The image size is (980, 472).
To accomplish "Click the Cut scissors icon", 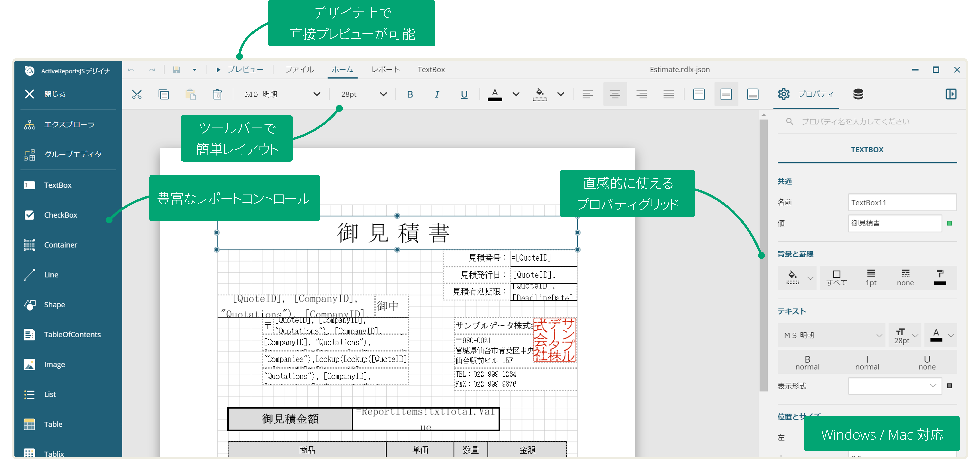I will (x=137, y=94).
